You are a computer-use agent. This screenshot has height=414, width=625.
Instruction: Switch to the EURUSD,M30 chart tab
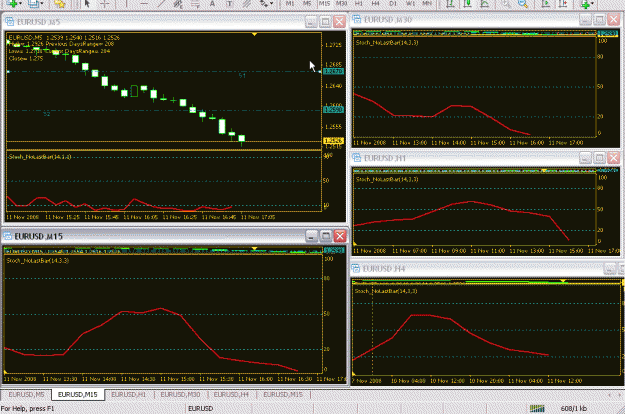(x=180, y=394)
